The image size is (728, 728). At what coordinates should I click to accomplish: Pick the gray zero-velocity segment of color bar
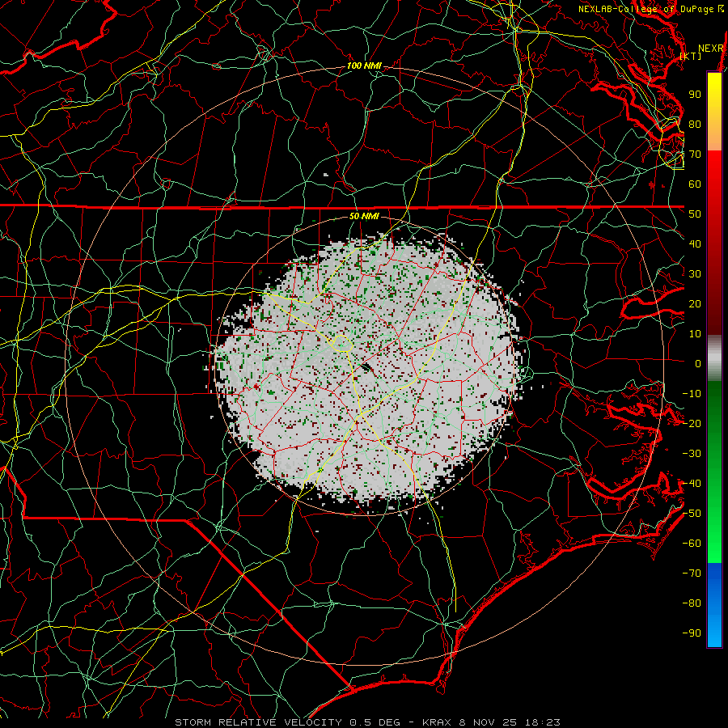click(714, 358)
